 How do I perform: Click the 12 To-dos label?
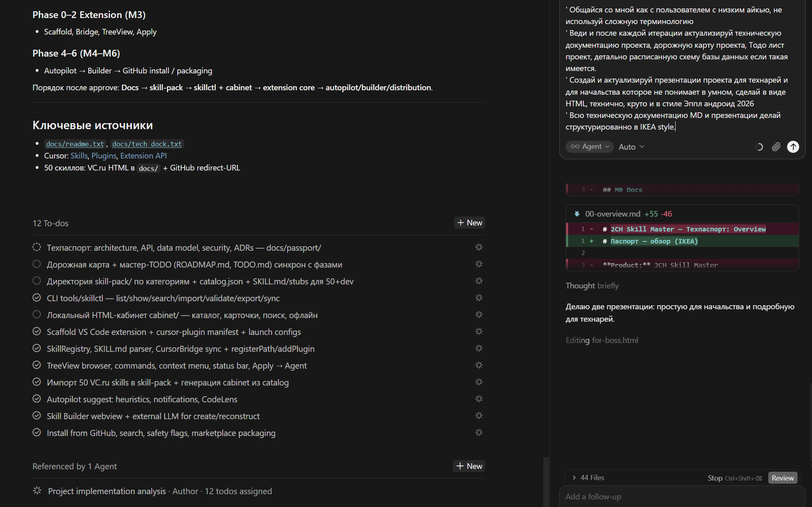51,223
